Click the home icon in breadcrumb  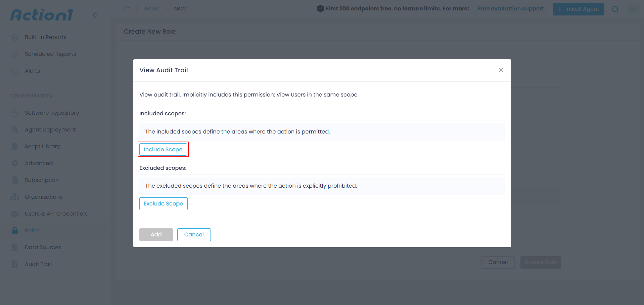(x=127, y=8)
